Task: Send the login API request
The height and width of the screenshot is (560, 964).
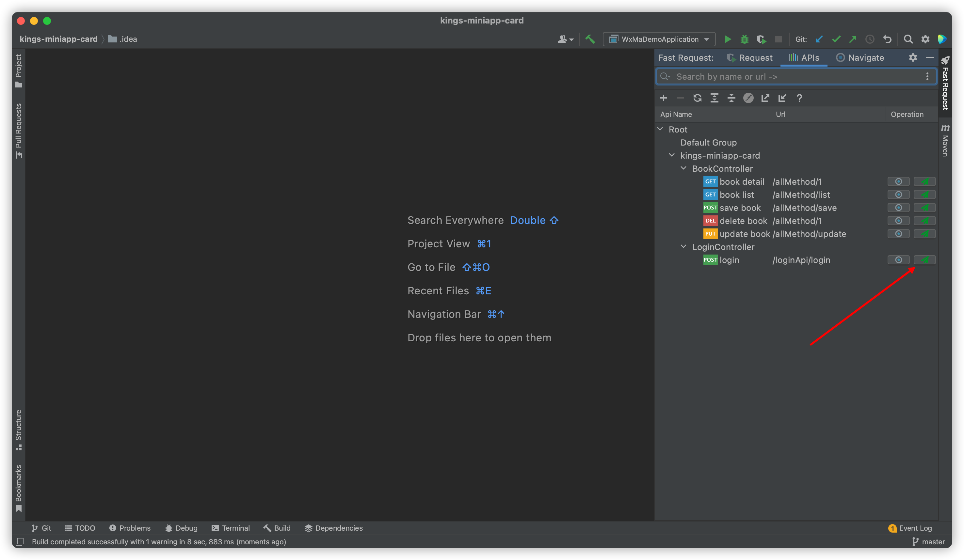Action: [924, 260]
